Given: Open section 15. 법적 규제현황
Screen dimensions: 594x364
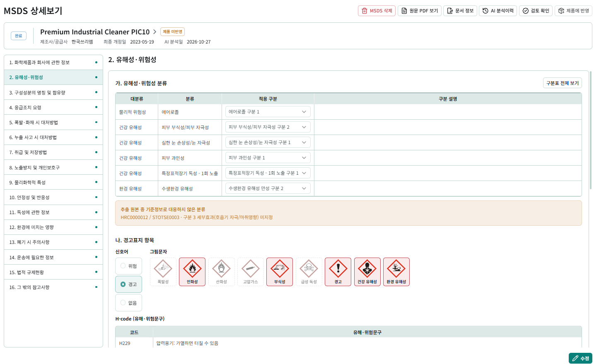Looking at the screenshot, I should pos(53,272).
